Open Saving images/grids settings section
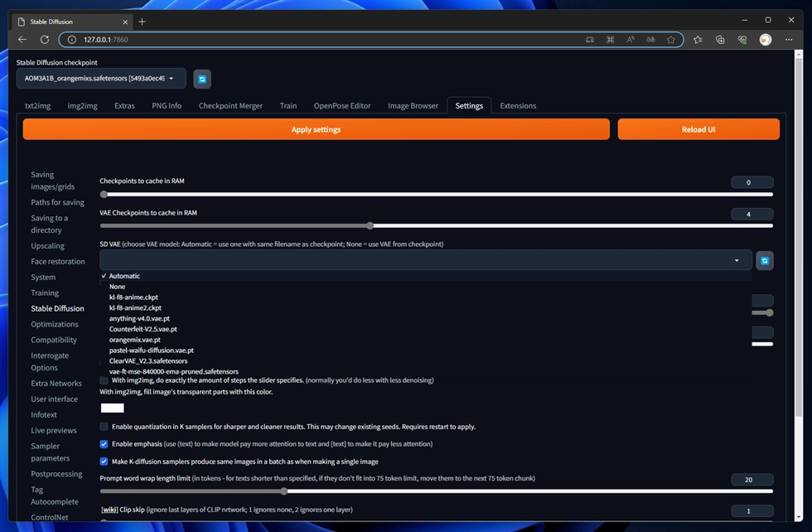This screenshot has height=532, width=812. pyautogui.click(x=53, y=181)
